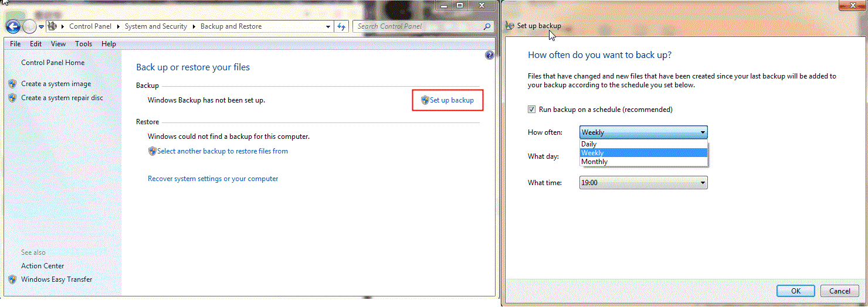Click shield icon beside Windows Easy Transfer
Viewport: 868px width, 307px height.
coord(13,279)
